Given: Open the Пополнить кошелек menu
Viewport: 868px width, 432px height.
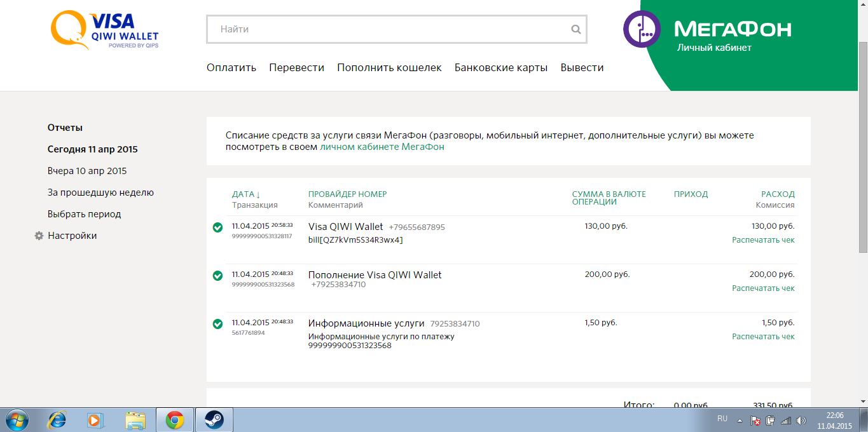Looking at the screenshot, I should (x=389, y=68).
